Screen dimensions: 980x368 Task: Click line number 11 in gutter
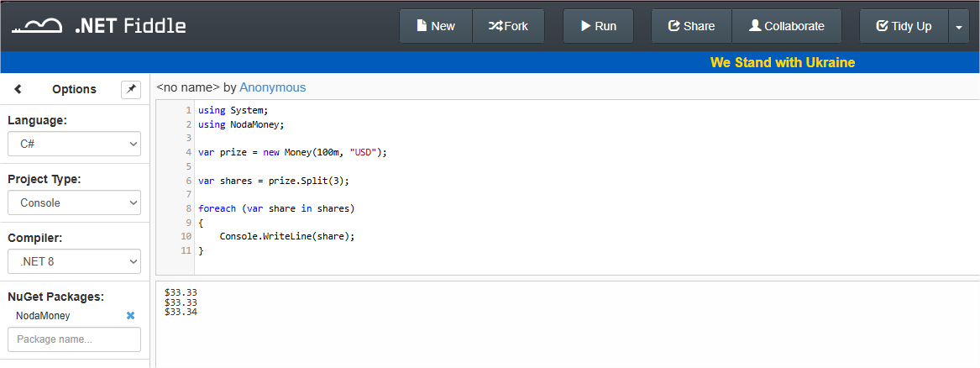pos(186,250)
